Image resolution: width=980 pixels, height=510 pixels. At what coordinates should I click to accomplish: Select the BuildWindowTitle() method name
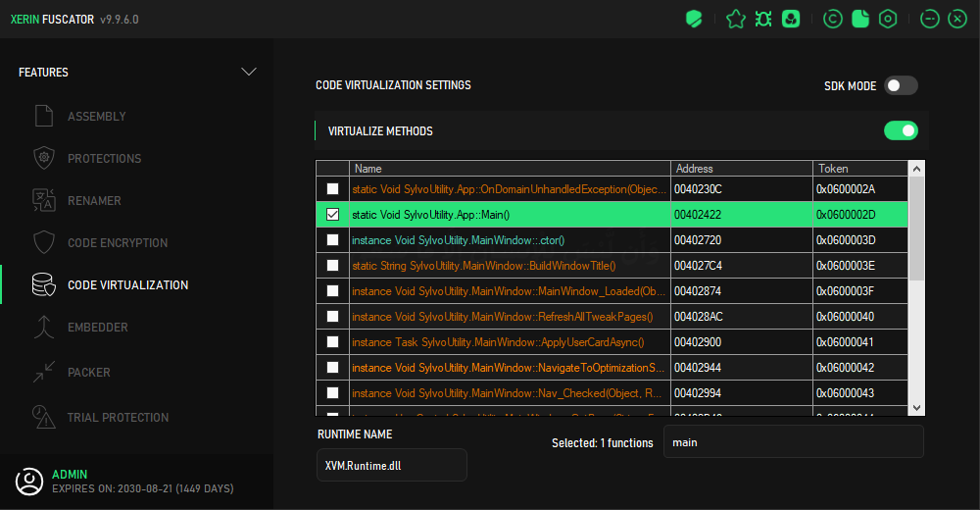[484, 266]
